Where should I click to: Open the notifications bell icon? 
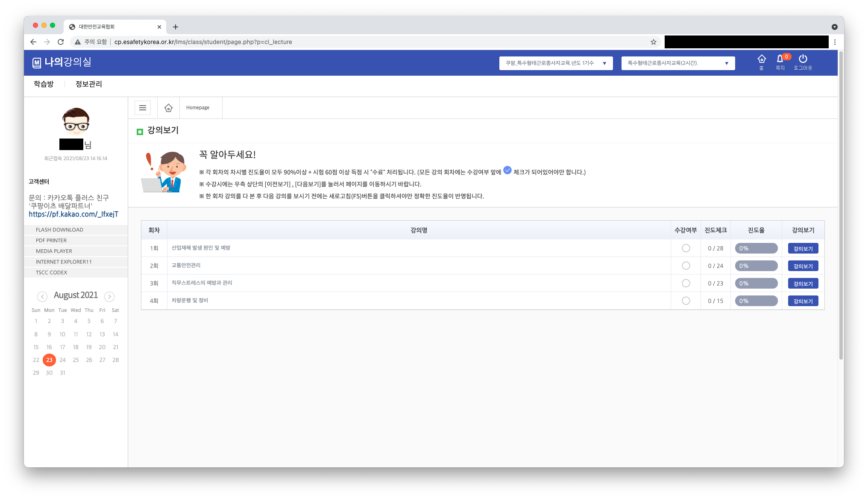point(780,59)
